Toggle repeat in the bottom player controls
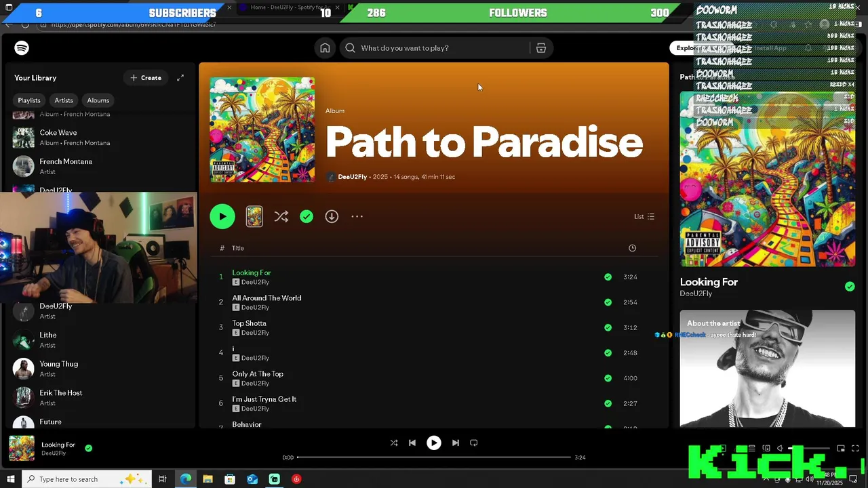868x488 pixels. point(474,443)
